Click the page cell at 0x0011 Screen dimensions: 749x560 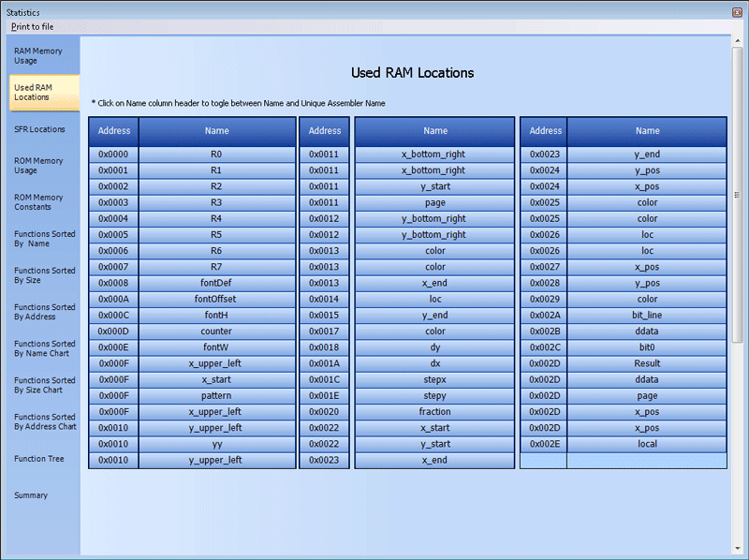[434, 202]
